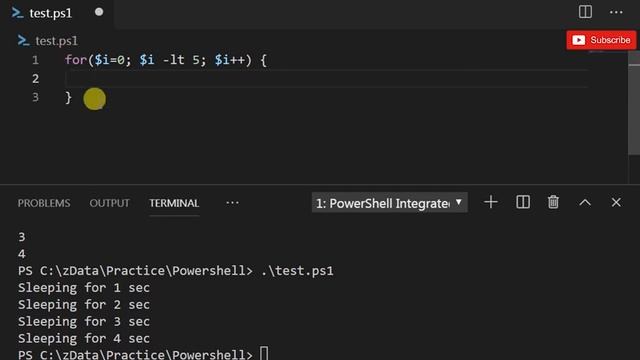Click the PowerShell icon on the tab
The width and height of the screenshot is (640, 360).
(17, 13)
